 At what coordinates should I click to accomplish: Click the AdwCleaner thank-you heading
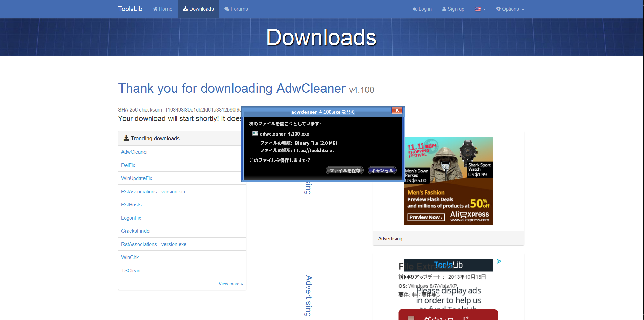(x=246, y=89)
